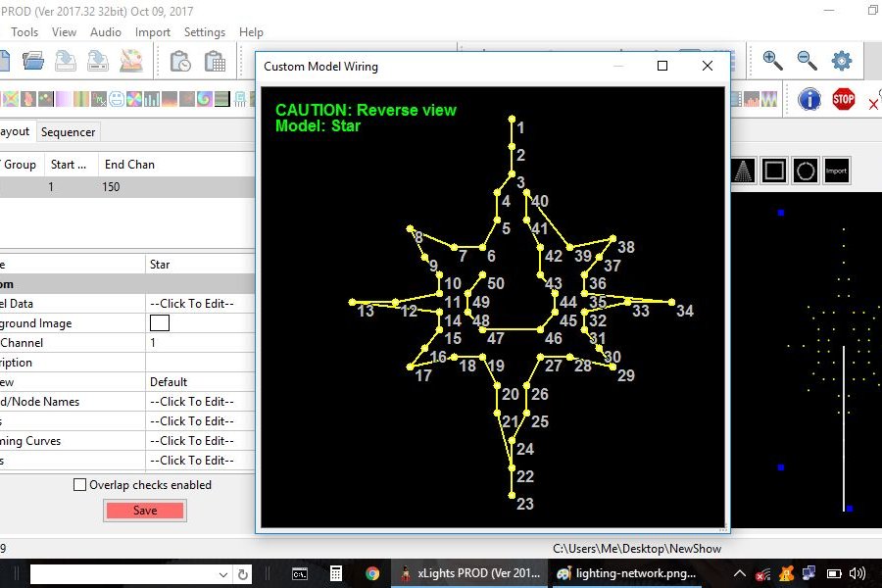Select the Spiral swirl effect icon
Screen dimensions: 882x588
(x=204, y=100)
